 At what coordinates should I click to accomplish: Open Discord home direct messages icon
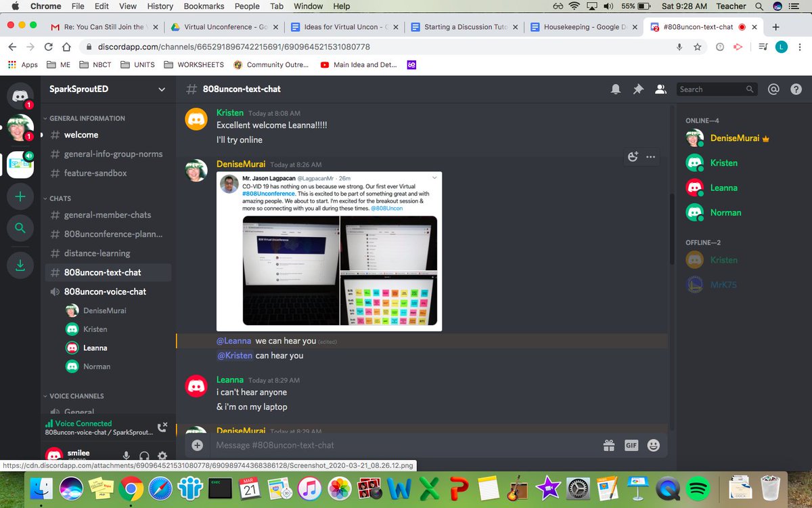click(20, 96)
